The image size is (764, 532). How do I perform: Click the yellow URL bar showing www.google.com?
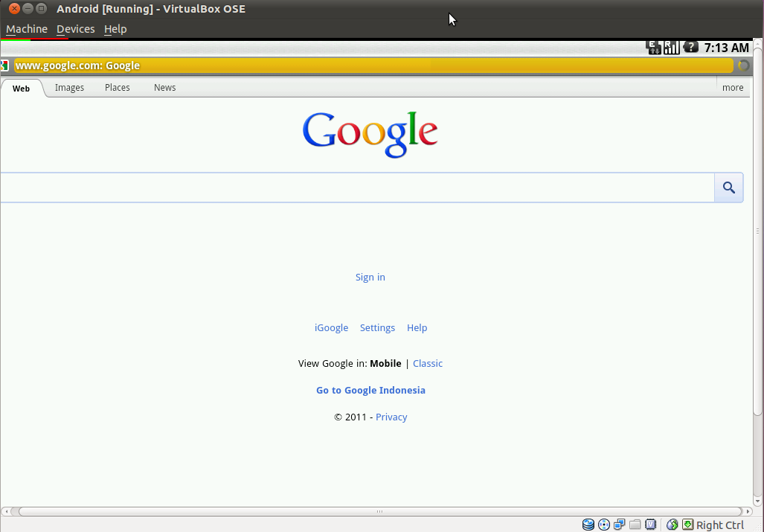(373, 65)
